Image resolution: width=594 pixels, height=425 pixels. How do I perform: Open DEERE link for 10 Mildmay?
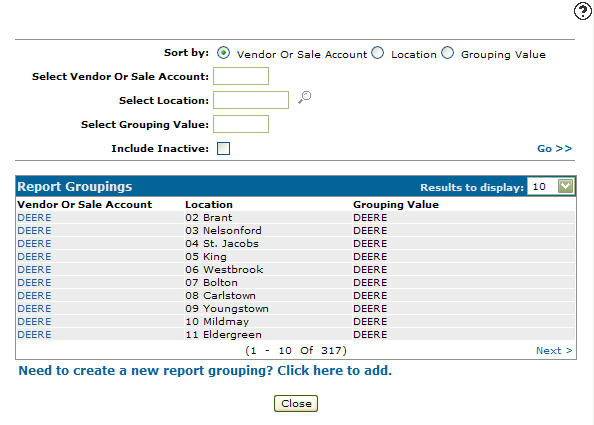pyautogui.click(x=34, y=322)
